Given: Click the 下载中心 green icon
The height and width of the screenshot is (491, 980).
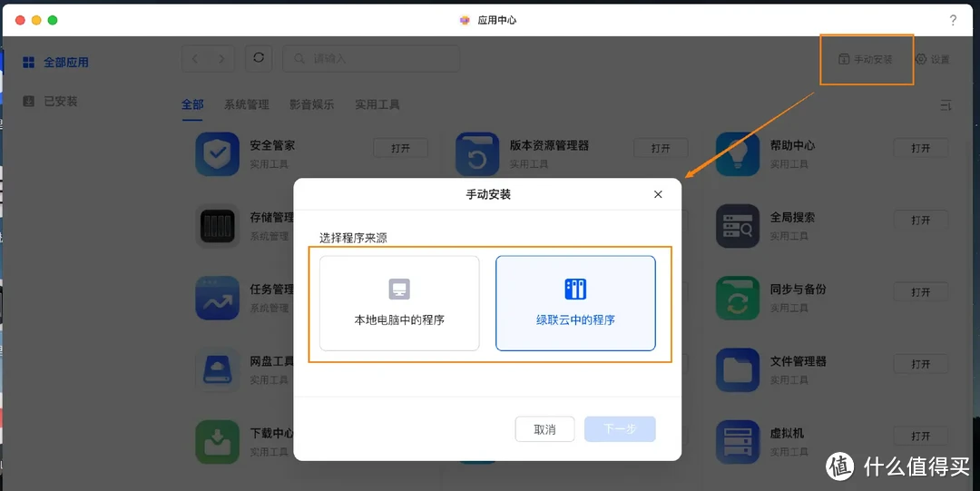Looking at the screenshot, I should [x=218, y=442].
